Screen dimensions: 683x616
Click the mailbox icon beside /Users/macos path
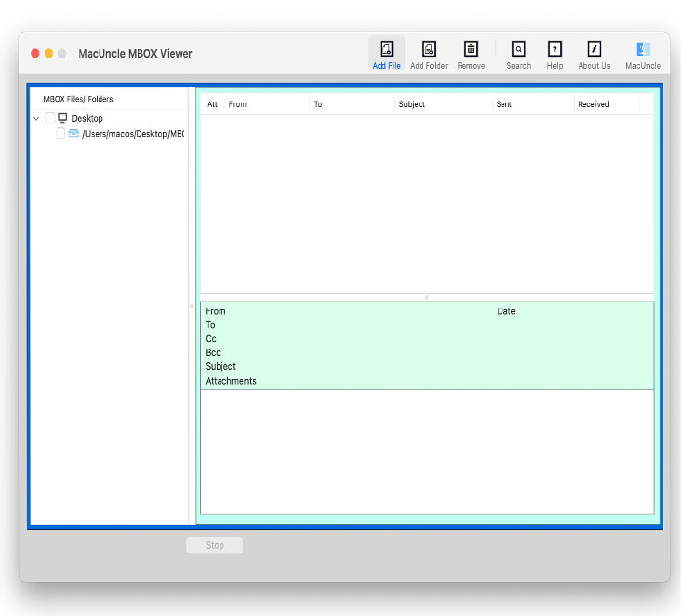(x=74, y=133)
